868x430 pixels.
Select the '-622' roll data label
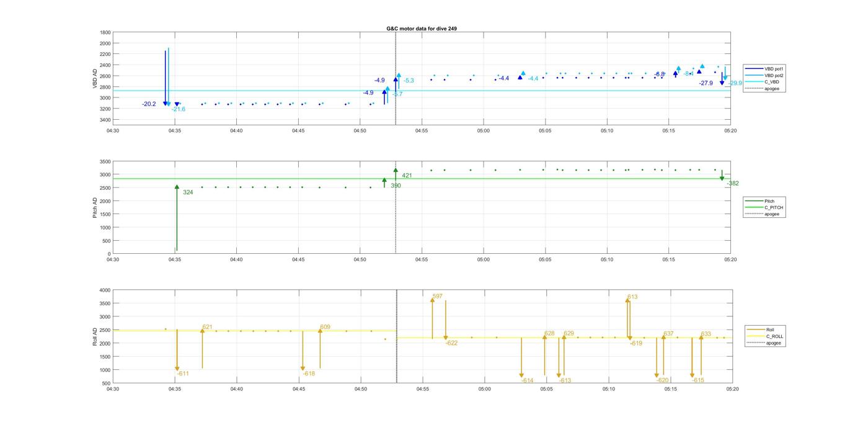click(451, 343)
